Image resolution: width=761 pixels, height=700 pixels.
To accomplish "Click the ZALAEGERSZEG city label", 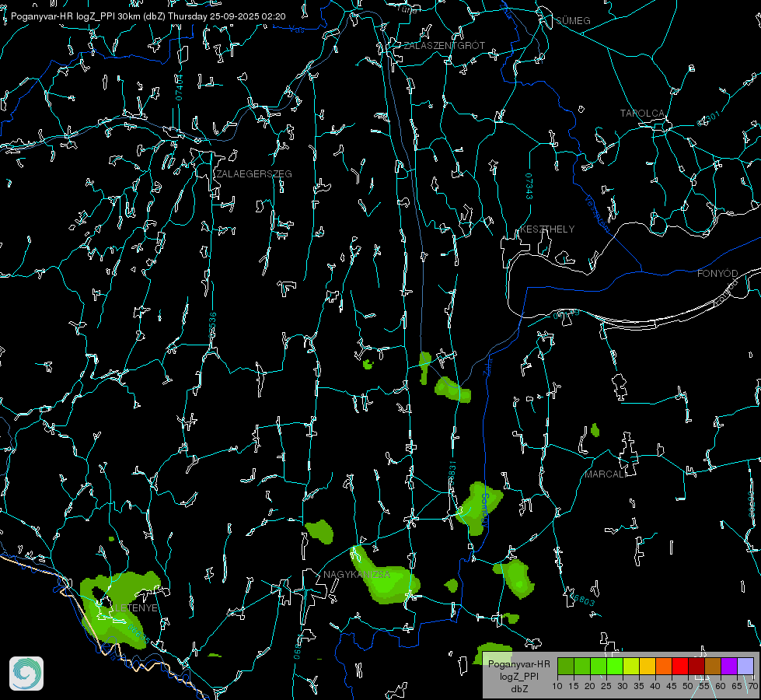I will pyautogui.click(x=254, y=174).
